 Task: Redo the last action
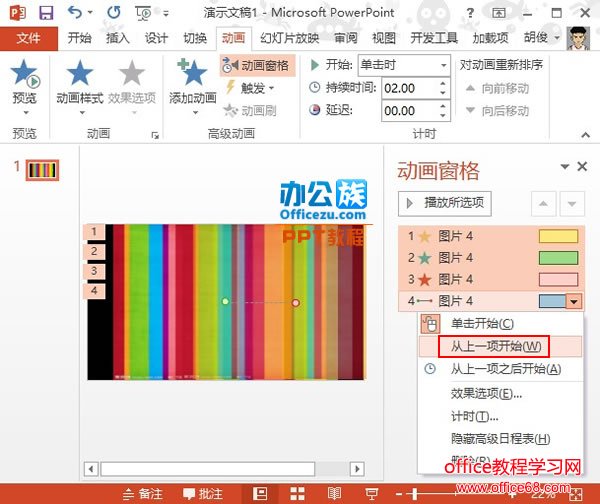point(114,13)
